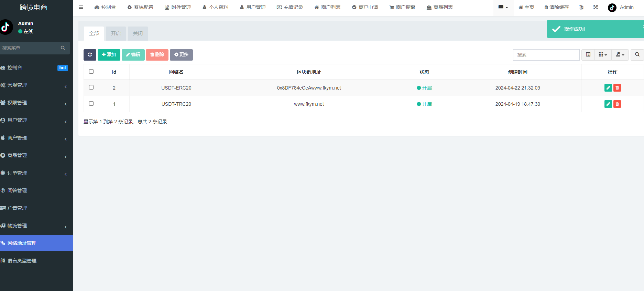Click the 更多 more button
Screen dimensions: 644x291
click(x=181, y=55)
